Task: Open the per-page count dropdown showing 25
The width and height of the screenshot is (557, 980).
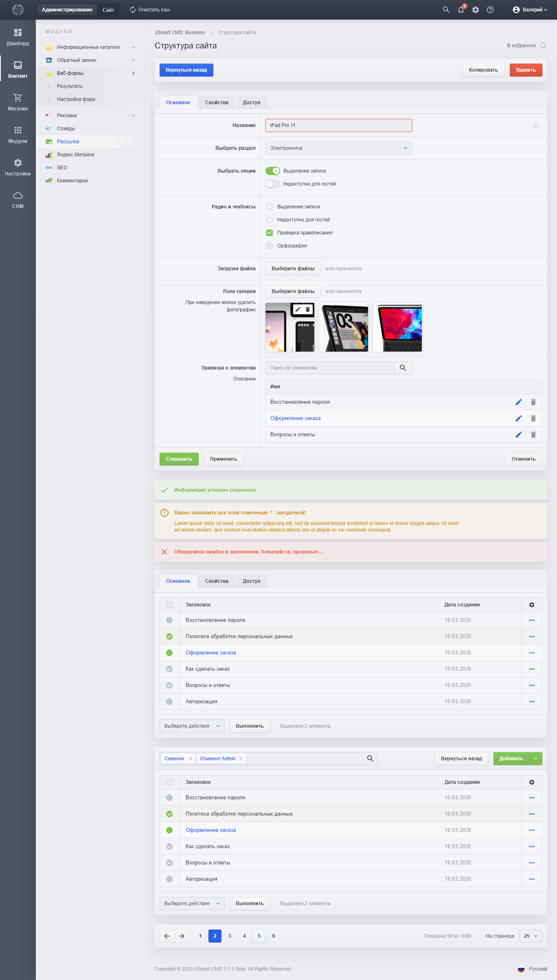Action: (531, 936)
